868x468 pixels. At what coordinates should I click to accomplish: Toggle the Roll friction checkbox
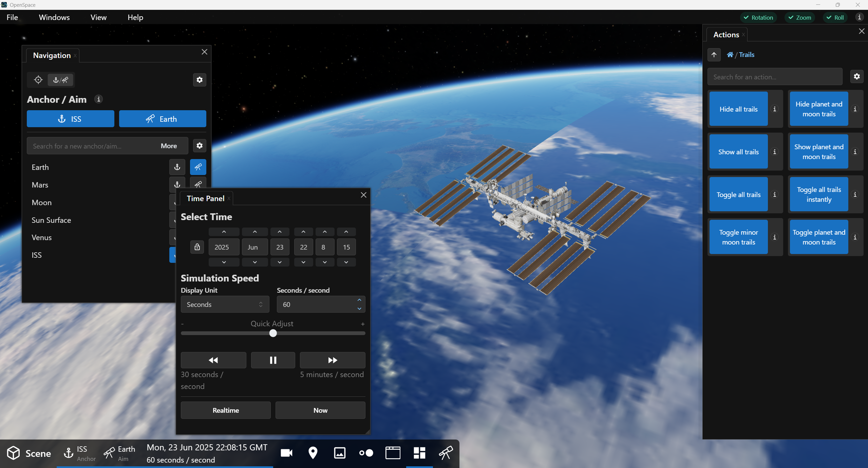coord(835,17)
